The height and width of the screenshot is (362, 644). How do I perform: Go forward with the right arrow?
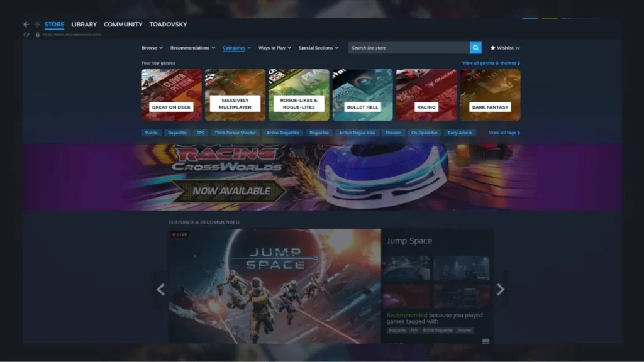pyautogui.click(x=36, y=25)
